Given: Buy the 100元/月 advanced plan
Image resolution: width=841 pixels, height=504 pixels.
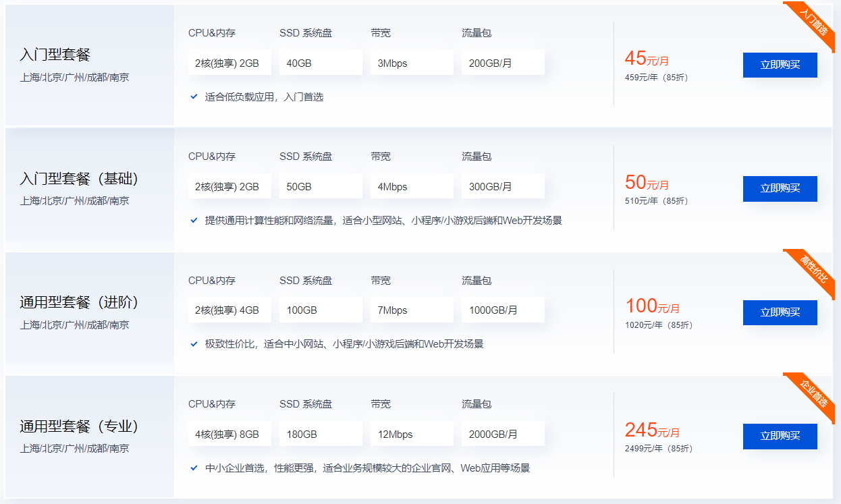Looking at the screenshot, I should 780,312.
